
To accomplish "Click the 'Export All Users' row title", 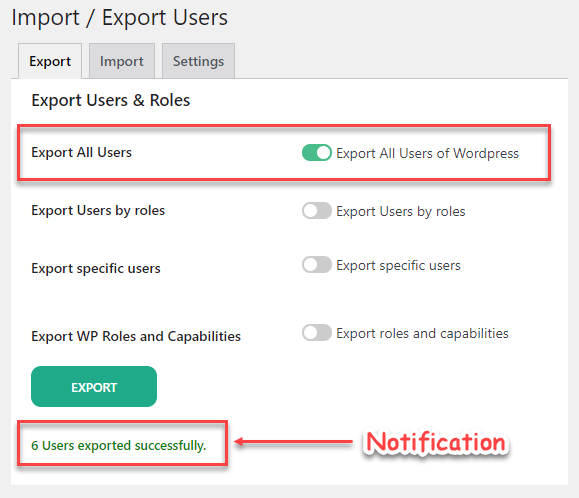I will point(81,152).
